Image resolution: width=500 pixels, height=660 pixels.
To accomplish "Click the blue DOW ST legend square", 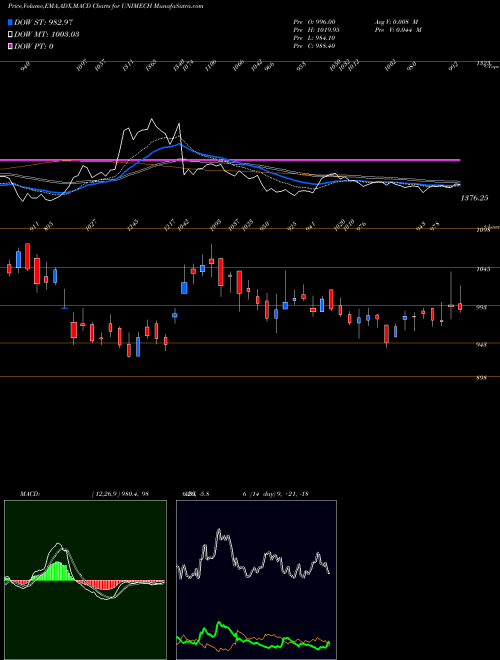I will tap(11, 22).
